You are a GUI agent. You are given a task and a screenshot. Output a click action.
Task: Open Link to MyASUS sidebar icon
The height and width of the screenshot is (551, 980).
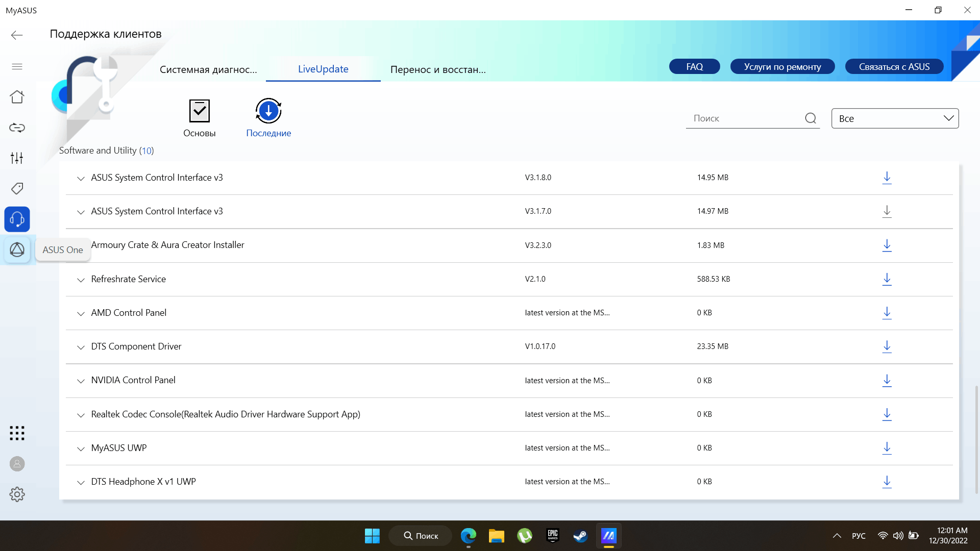(x=17, y=128)
